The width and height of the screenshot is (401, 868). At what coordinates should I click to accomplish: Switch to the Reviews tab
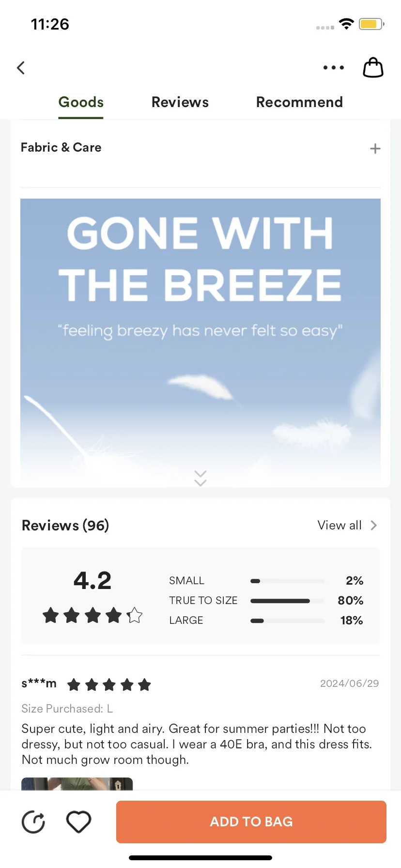[x=180, y=102]
